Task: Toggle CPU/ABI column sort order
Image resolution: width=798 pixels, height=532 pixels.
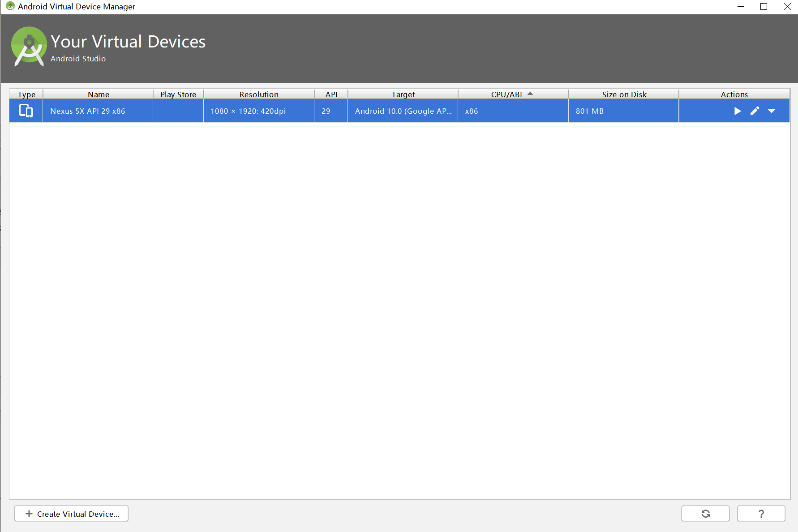Action: pos(513,94)
